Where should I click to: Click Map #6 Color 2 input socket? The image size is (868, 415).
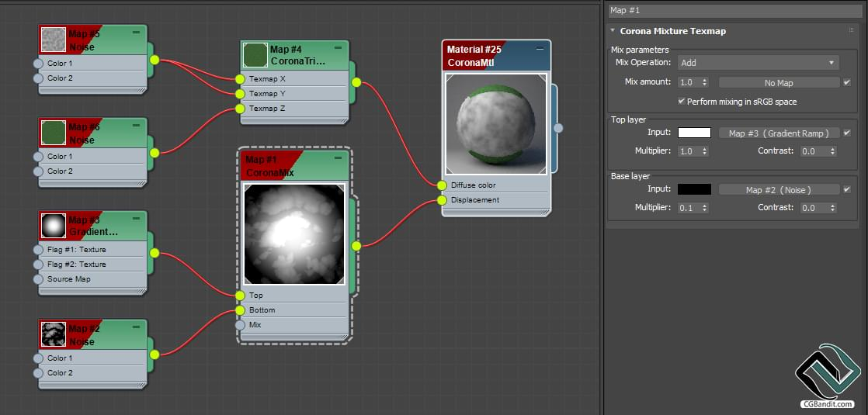click(x=38, y=171)
